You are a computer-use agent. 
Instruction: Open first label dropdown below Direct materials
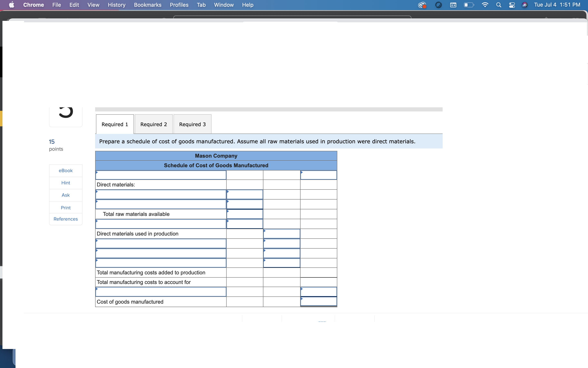click(x=161, y=194)
